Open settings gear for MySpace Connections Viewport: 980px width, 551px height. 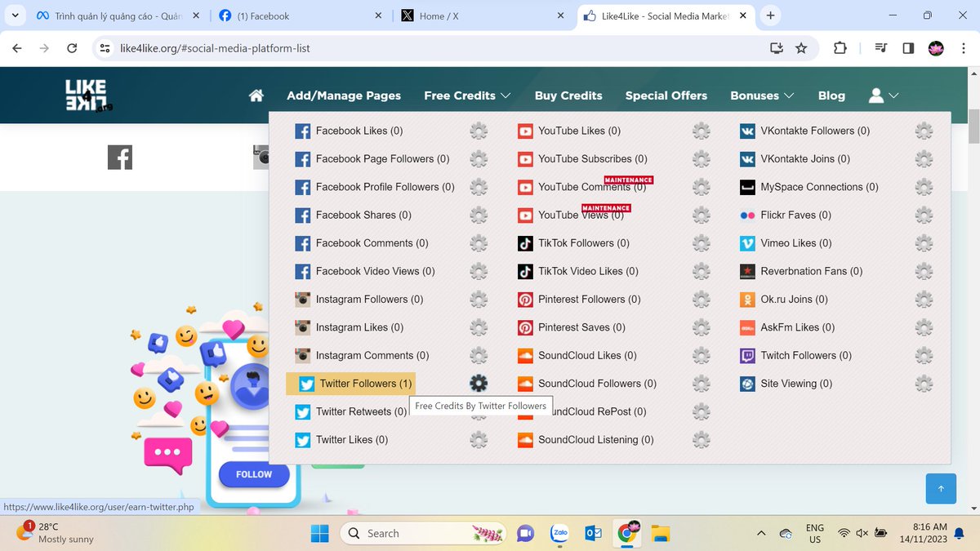[x=924, y=187]
